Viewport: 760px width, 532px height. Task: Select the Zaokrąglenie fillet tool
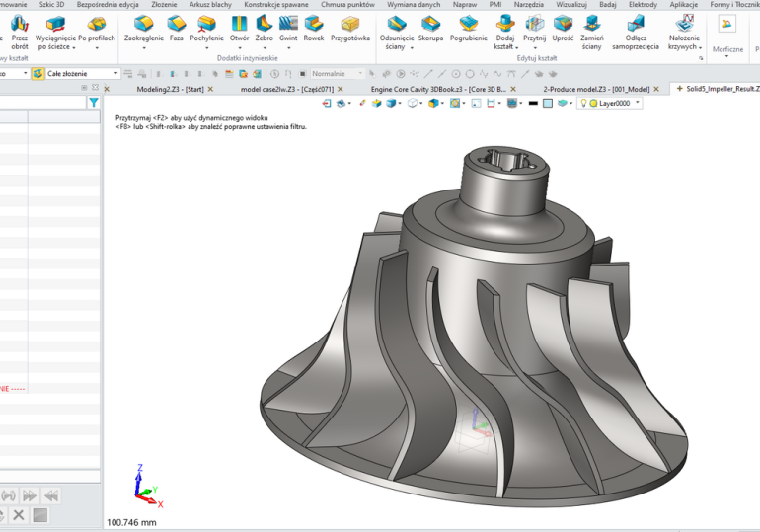(143, 28)
